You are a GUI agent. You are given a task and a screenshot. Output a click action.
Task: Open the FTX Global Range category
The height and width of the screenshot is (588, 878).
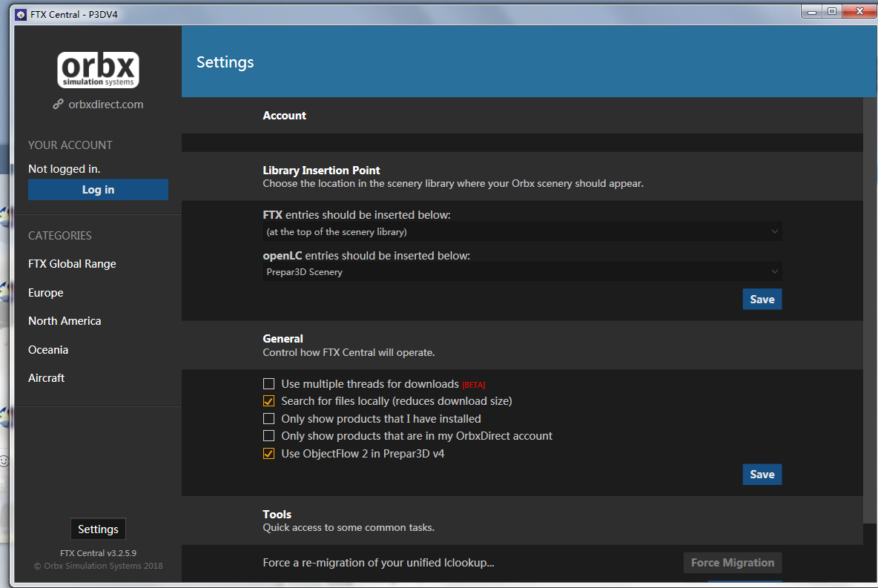[x=72, y=264]
